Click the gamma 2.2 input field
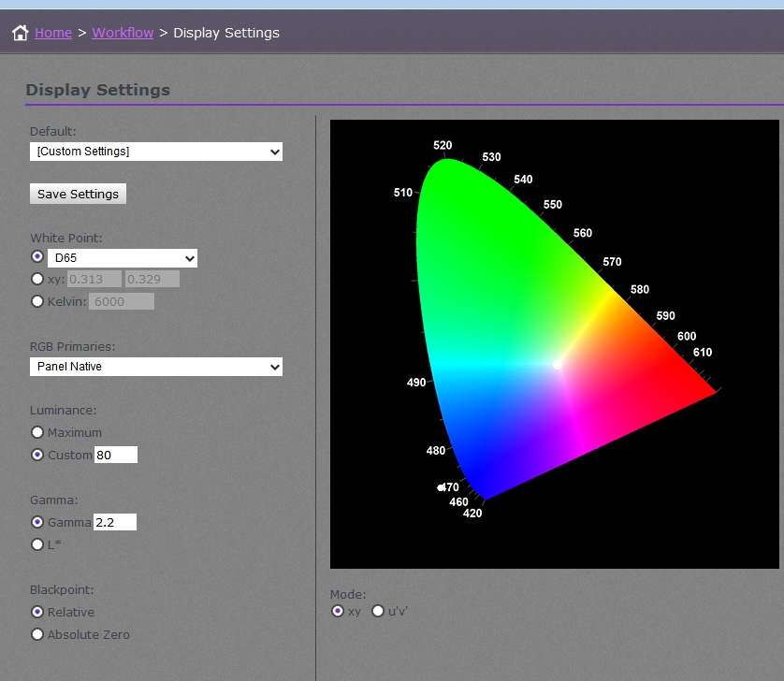 point(115,522)
